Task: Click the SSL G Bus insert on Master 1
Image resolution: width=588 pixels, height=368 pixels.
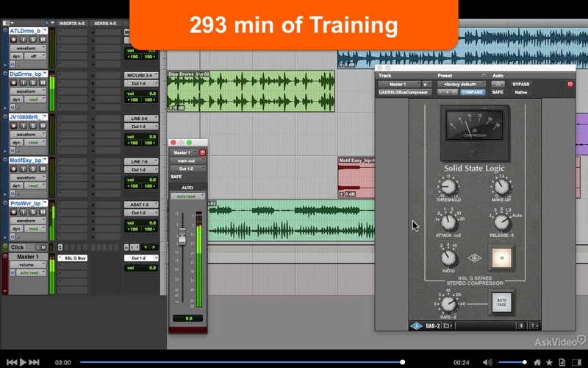Action: point(73,258)
